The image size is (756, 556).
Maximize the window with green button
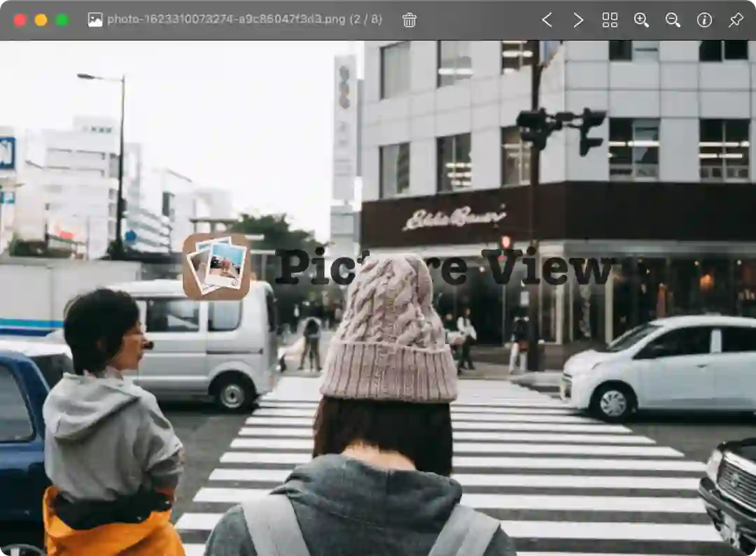tap(62, 20)
